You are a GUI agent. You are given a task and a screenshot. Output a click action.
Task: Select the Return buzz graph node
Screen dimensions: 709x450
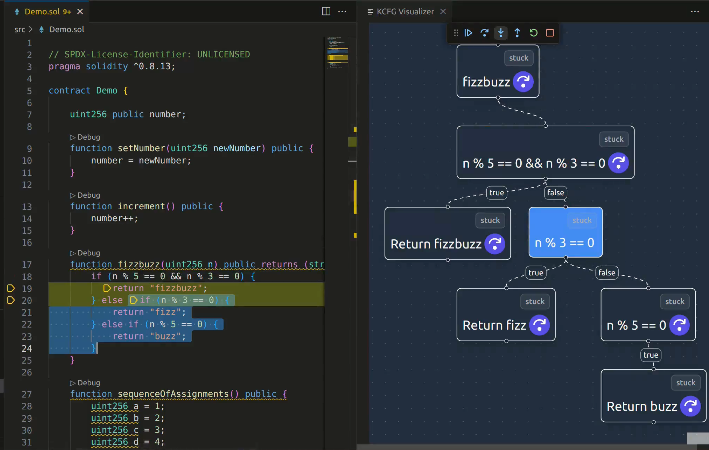click(653, 396)
